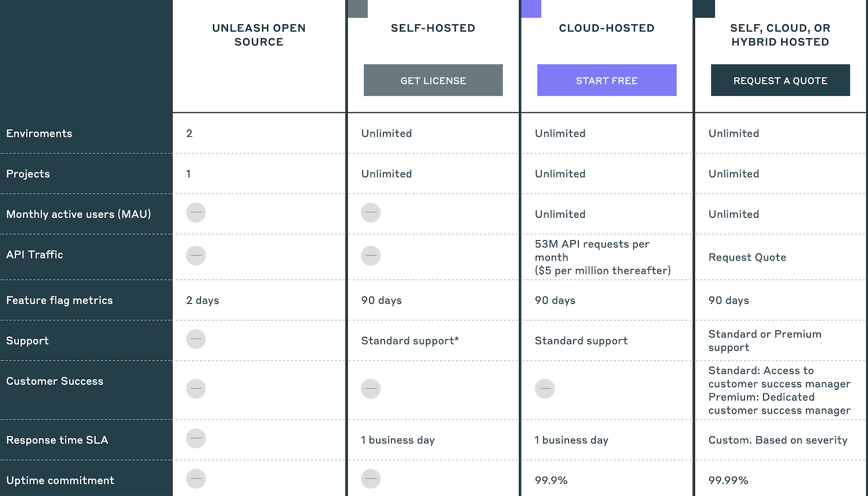The width and height of the screenshot is (868, 496).
Task: Select the UNLEASH OPEN SOURCE column heading
Action: (259, 35)
